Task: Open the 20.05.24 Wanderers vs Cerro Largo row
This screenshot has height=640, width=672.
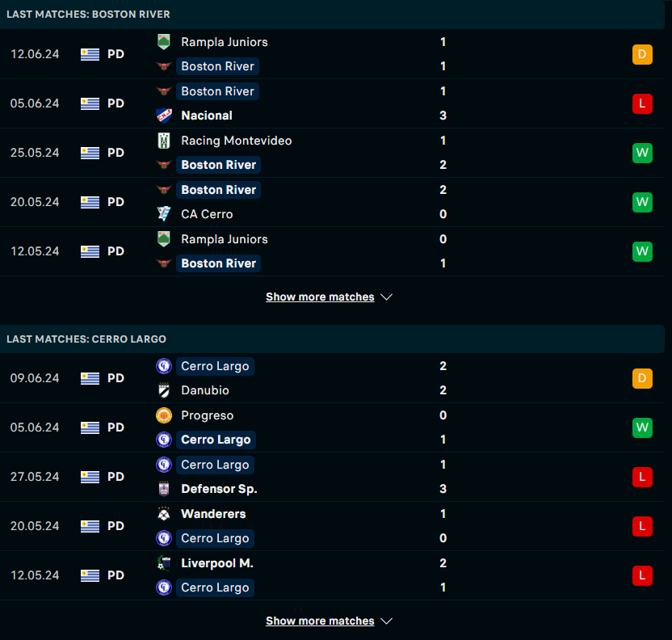Action: [332, 526]
